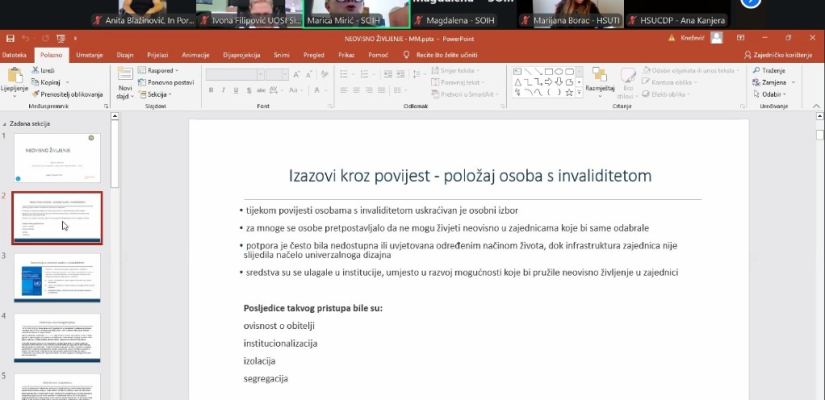Switch to the Prijelazi tab

[158, 55]
